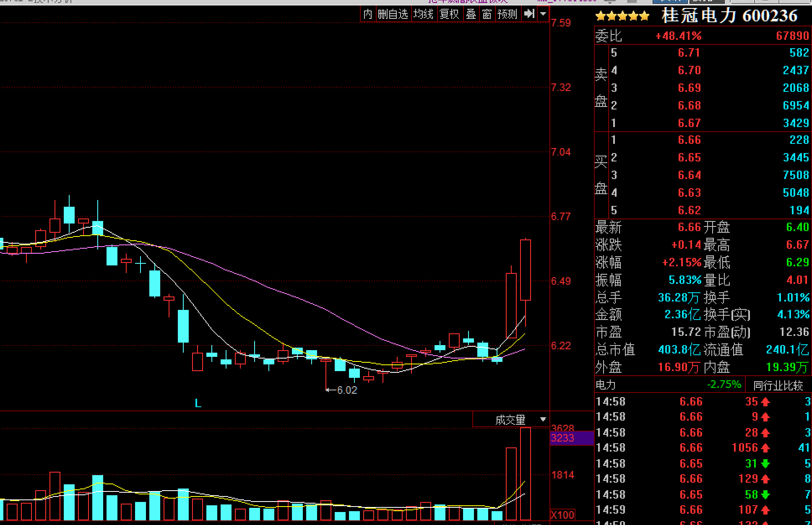Click the 内盘 19.39万 value
812x525 pixels.
787,367
